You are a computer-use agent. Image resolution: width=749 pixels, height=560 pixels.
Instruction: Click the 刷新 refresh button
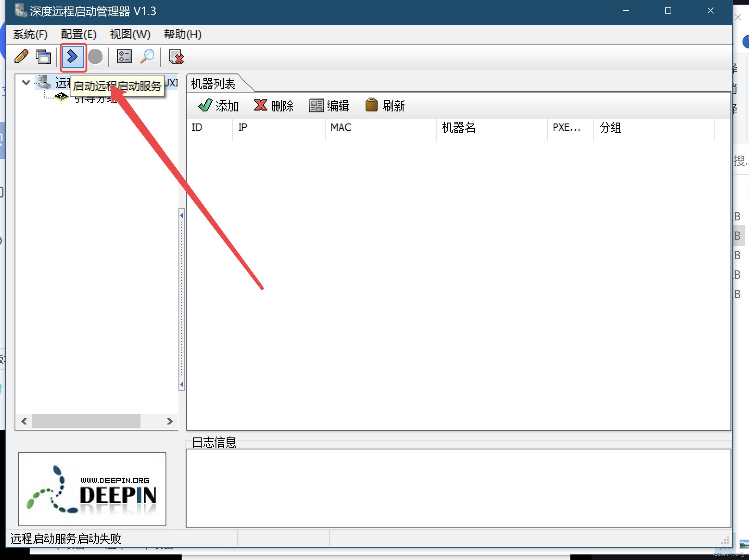[x=385, y=106]
